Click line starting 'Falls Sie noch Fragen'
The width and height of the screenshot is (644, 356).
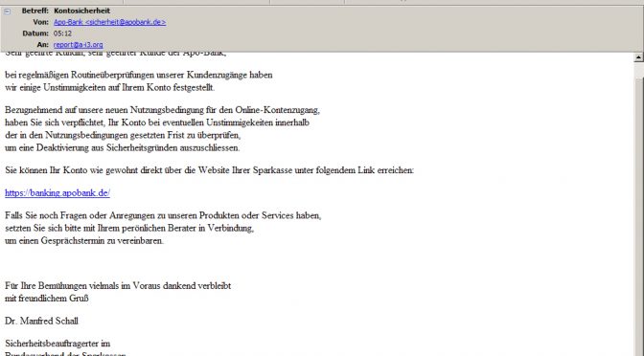(x=163, y=215)
